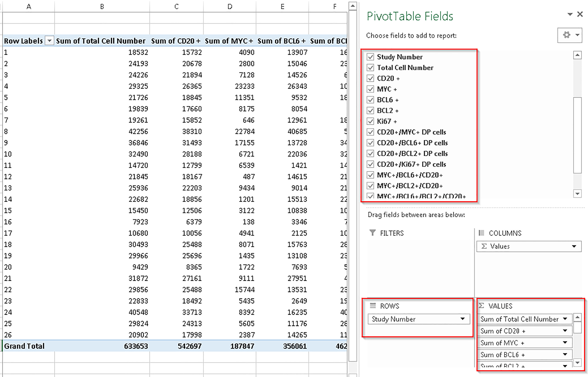Click the Grand Total row label cell
The image size is (588, 377).
pos(24,346)
